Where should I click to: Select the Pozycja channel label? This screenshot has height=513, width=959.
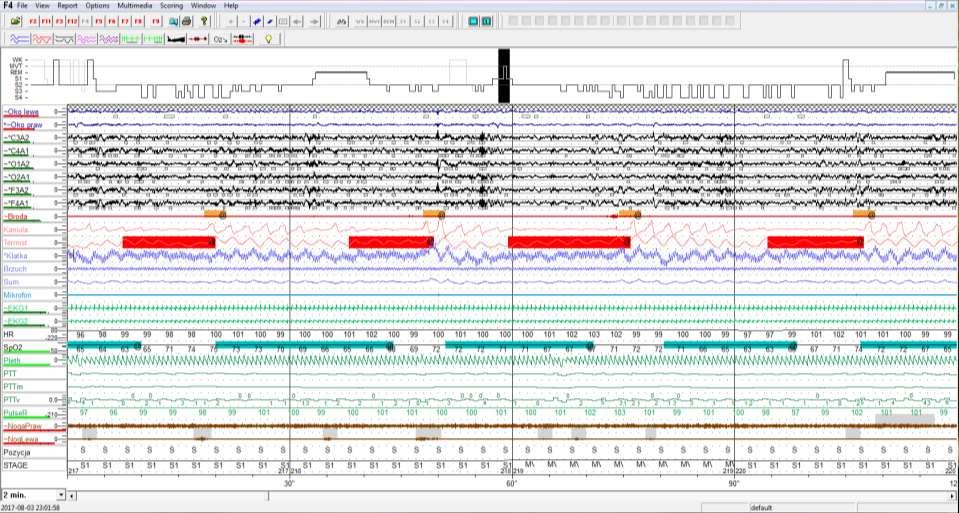(17, 452)
